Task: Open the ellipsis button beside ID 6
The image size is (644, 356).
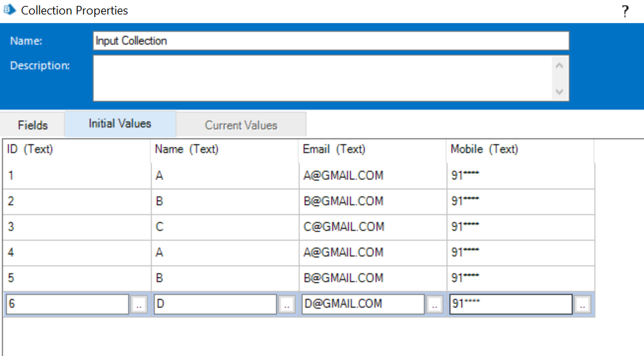Action: coord(139,305)
